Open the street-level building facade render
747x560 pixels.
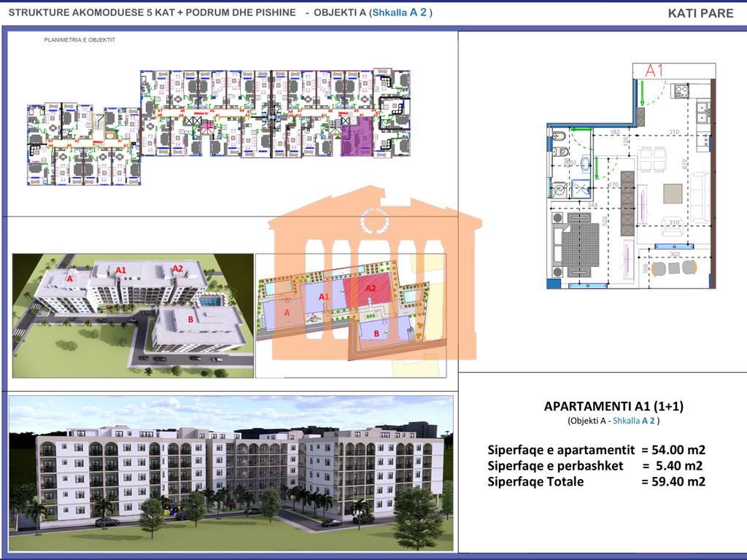pos(231,472)
